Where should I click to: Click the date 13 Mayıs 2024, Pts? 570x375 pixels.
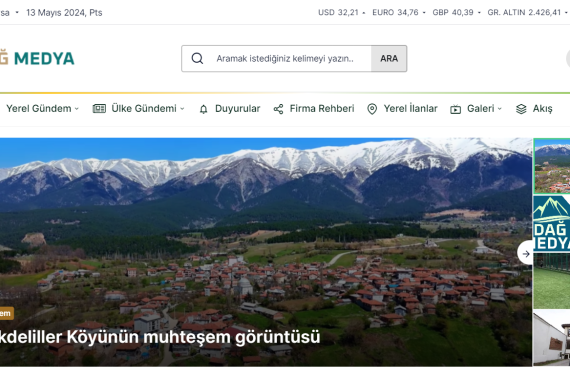point(64,13)
